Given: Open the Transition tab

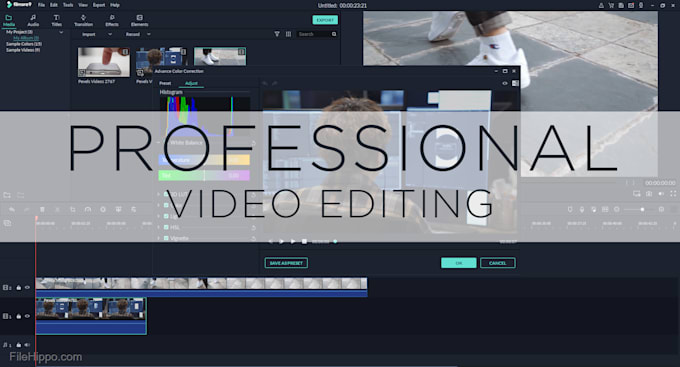Looking at the screenshot, I should pyautogui.click(x=83, y=20).
